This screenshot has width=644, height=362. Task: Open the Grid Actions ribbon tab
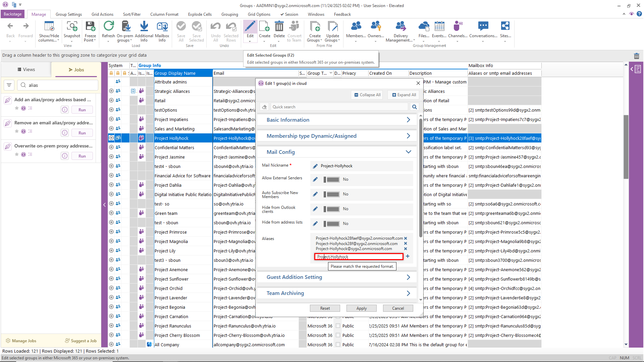pos(102,14)
